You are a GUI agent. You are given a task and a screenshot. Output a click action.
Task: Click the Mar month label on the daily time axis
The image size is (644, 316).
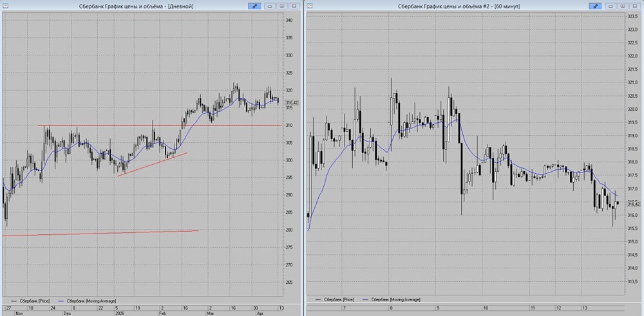[x=211, y=313]
